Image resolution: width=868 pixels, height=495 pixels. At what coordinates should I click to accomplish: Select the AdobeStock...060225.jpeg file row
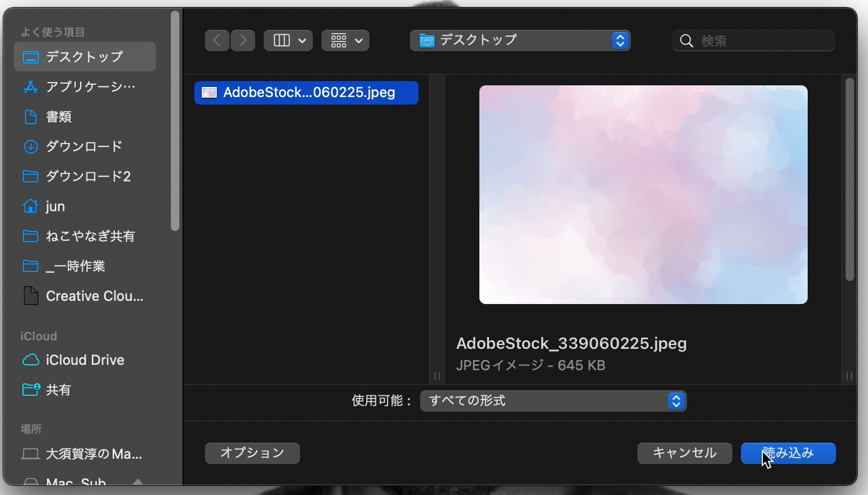[306, 93]
